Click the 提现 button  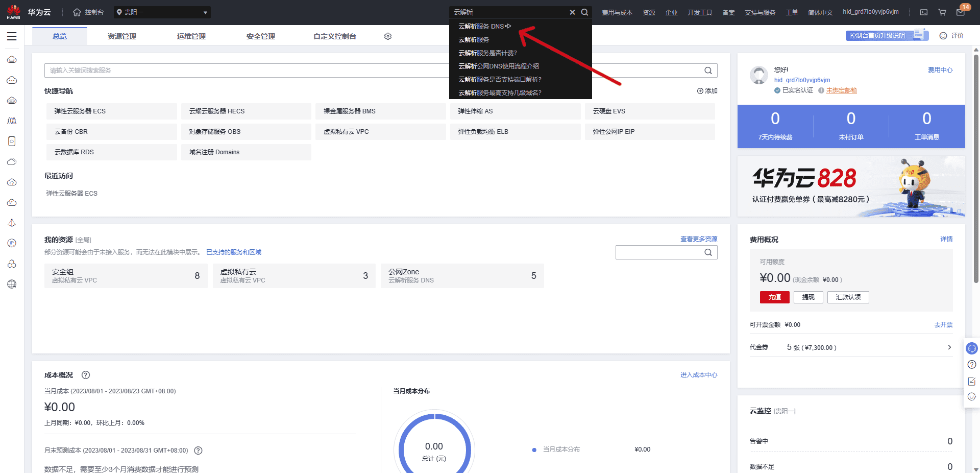pos(808,297)
